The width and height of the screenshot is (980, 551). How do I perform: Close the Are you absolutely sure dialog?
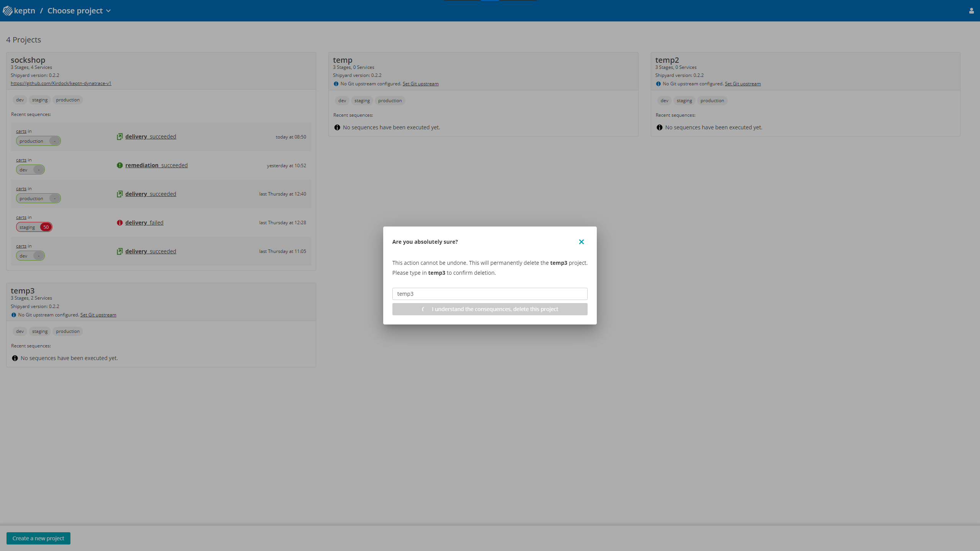coord(581,241)
